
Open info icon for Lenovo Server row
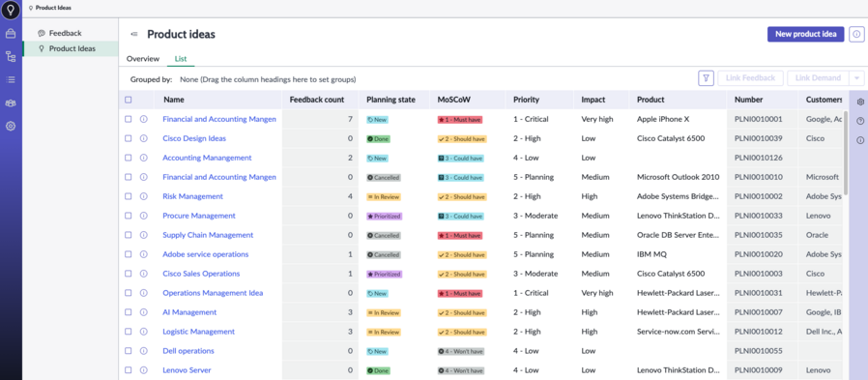tap(143, 370)
